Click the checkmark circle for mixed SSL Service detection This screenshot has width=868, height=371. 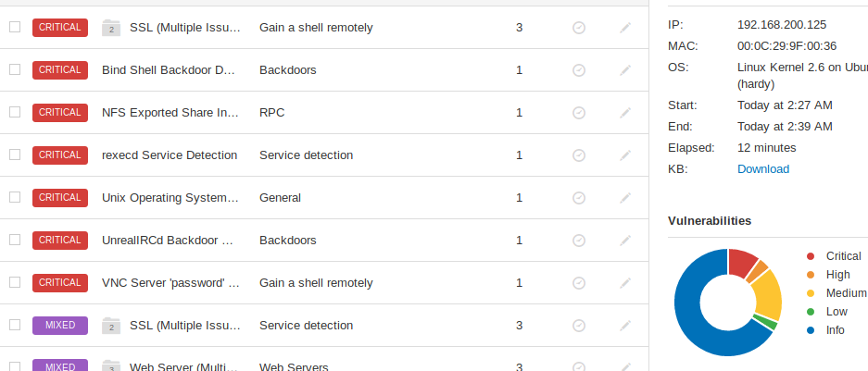click(x=579, y=326)
